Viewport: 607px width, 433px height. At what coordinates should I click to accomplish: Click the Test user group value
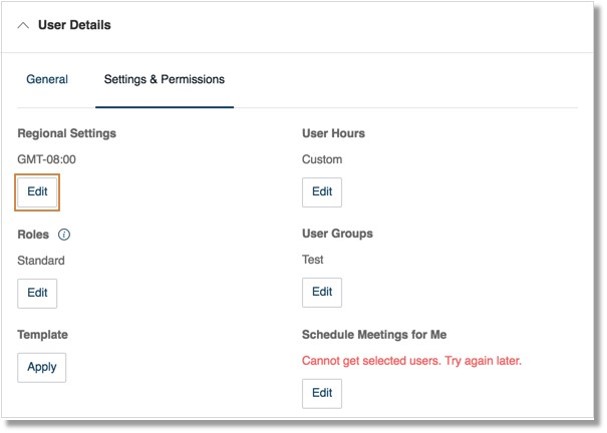[312, 260]
